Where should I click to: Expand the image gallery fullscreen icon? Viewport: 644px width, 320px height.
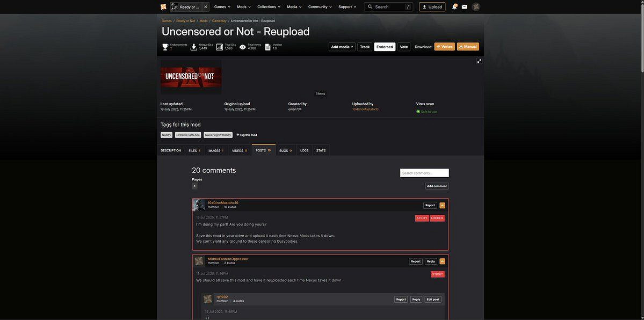(479, 61)
